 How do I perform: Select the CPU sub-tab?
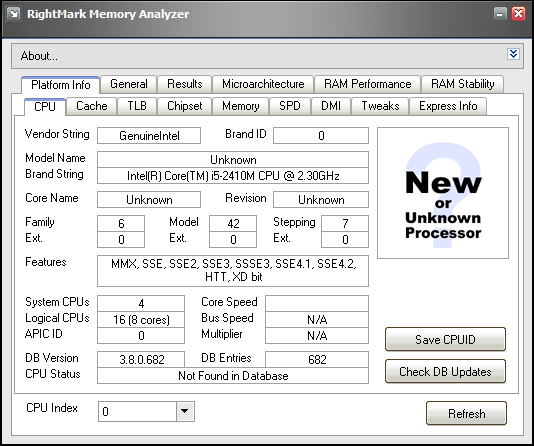coord(45,107)
